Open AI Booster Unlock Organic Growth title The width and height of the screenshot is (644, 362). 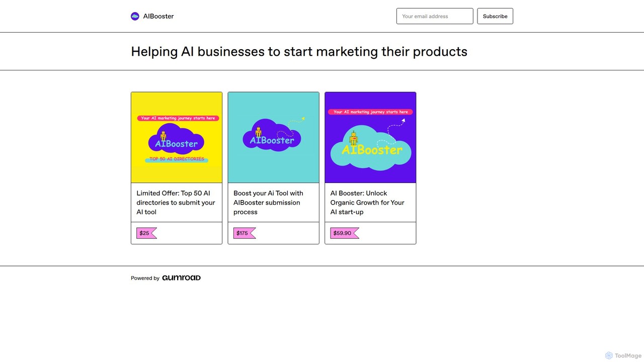367,203
